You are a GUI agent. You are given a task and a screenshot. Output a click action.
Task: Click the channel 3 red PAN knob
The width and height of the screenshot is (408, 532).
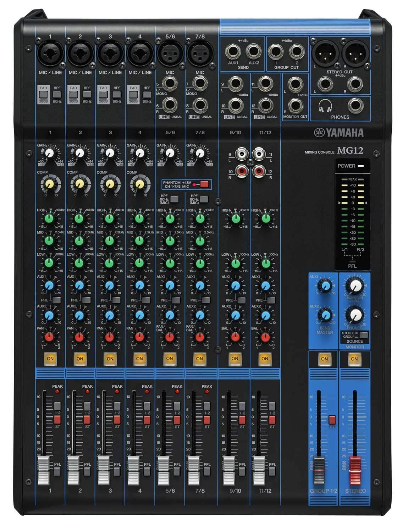pos(109,337)
